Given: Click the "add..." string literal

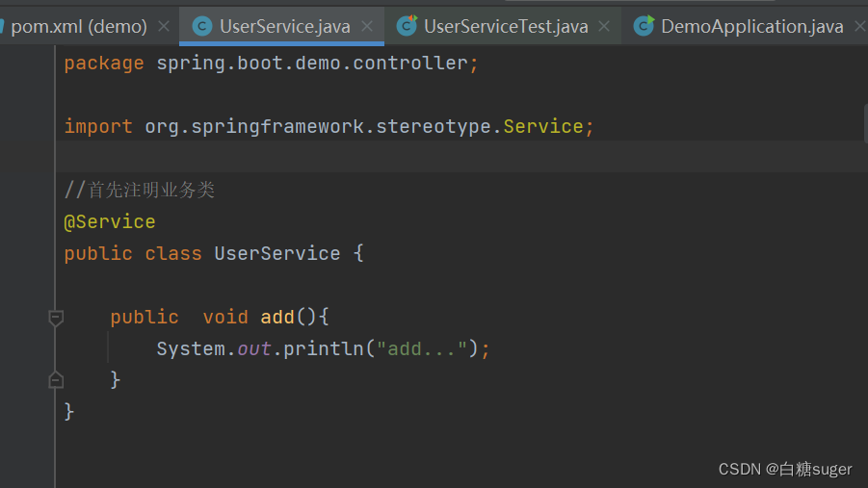Looking at the screenshot, I should [x=422, y=349].
